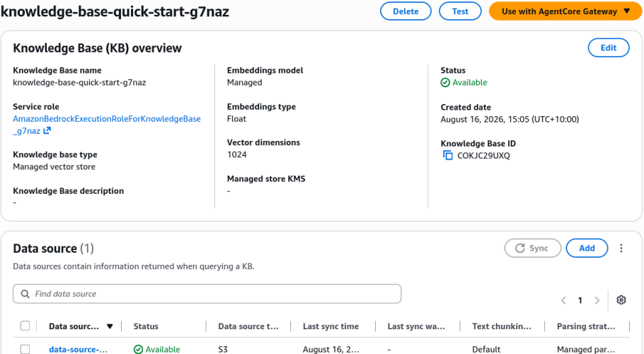The image size is (644, 354).
Task: Open data source table settings gear
Action: point(621,299)
